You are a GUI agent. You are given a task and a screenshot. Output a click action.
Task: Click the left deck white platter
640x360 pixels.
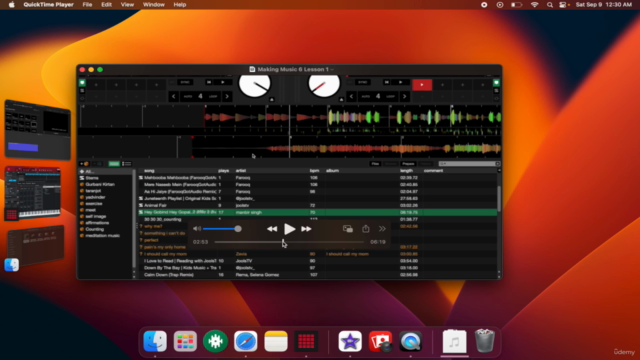pos(254,85)
